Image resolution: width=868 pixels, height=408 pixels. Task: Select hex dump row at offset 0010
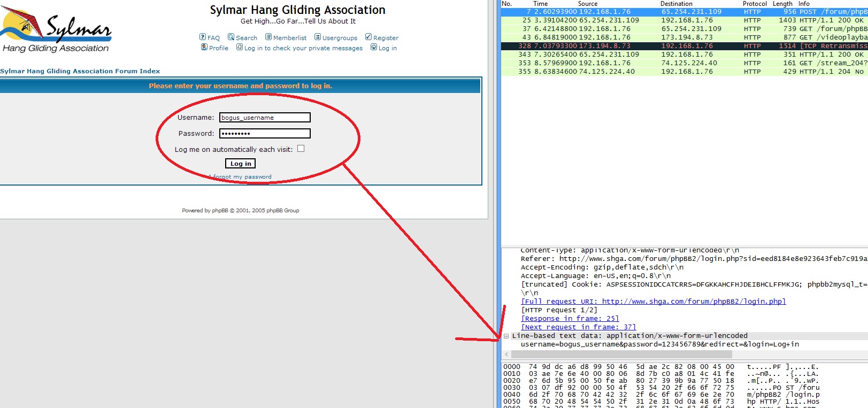pos(661,374)
